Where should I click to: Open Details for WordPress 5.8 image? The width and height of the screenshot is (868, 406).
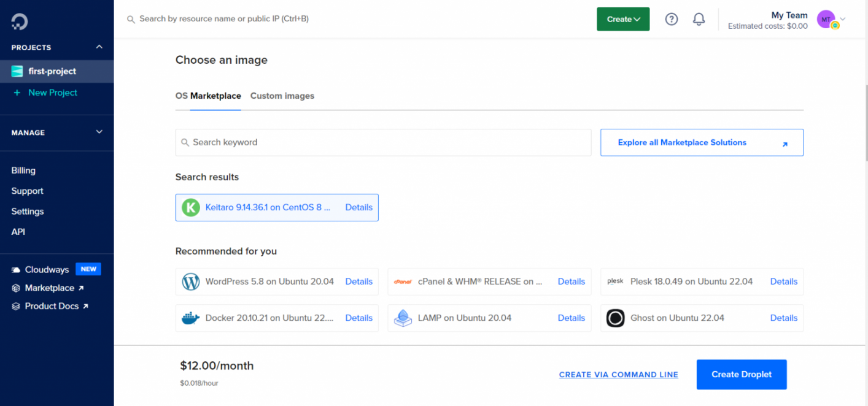tap(359, 282)
